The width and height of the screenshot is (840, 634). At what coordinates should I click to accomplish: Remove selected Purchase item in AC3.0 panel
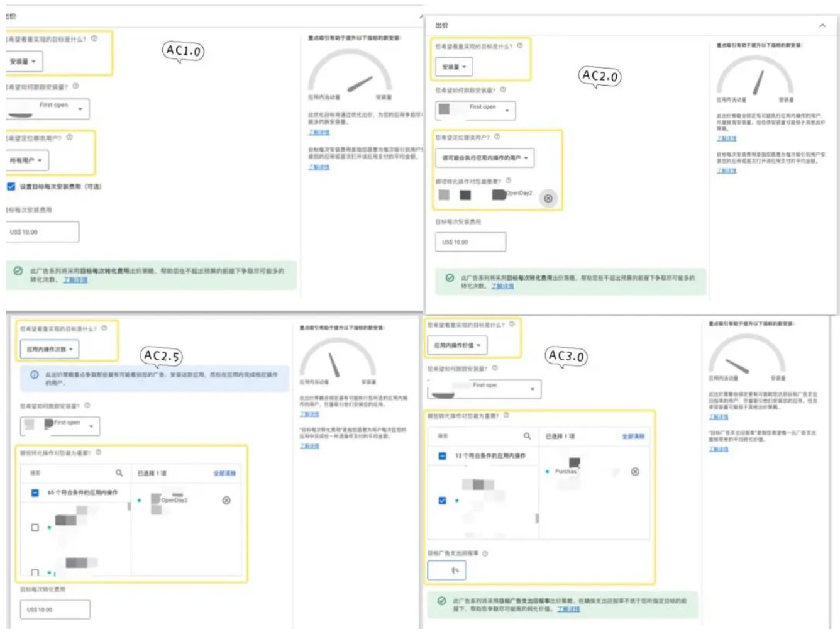pyautogui.click(x=635, y=471)
